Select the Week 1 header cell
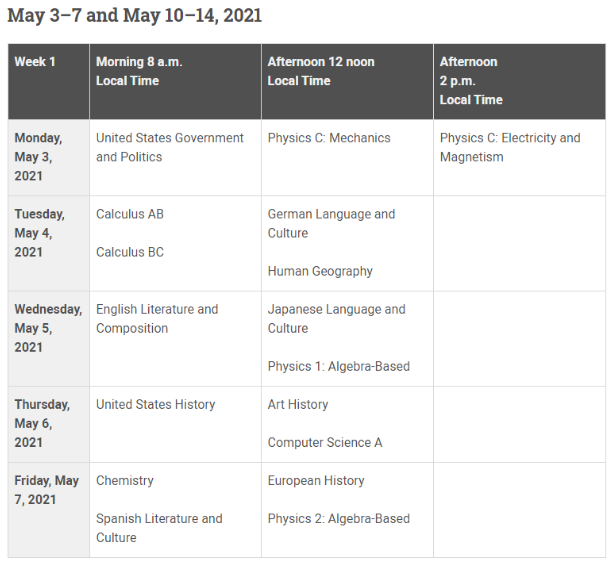This screenshot has width=612, height=564. coord(35,62)
